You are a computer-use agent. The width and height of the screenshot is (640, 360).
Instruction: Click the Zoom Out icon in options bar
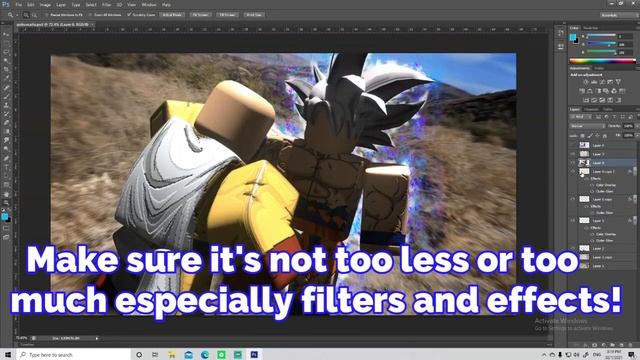pyautogui.click(x=35, y=15)
